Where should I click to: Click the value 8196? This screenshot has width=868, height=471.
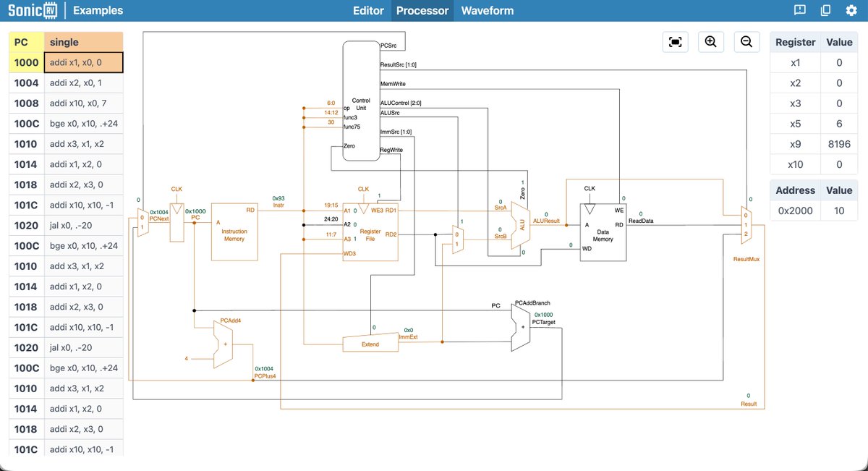pos(840,144)
